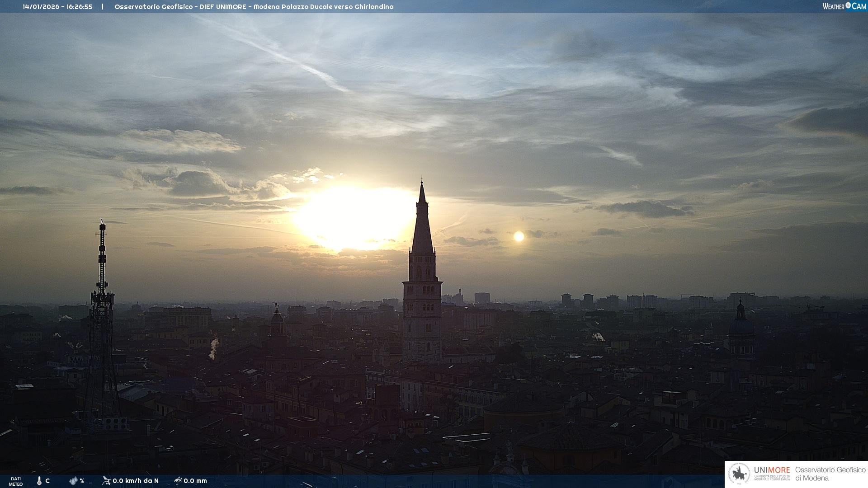Click the humidity percent symbol
Screen dimensions: 868x488
coord(82,481)
